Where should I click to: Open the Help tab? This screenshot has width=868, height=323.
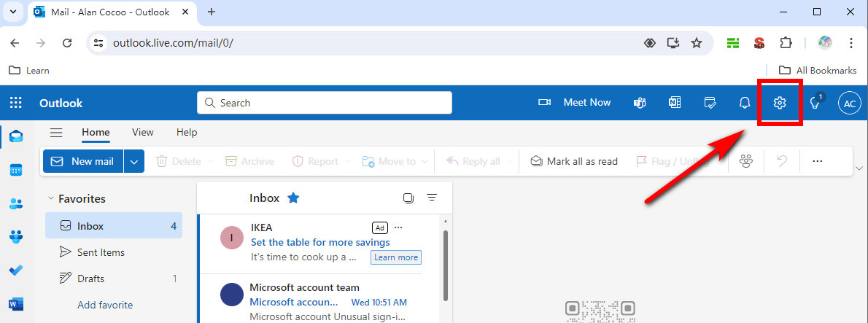pyautogui.click(x=187, y=133)
